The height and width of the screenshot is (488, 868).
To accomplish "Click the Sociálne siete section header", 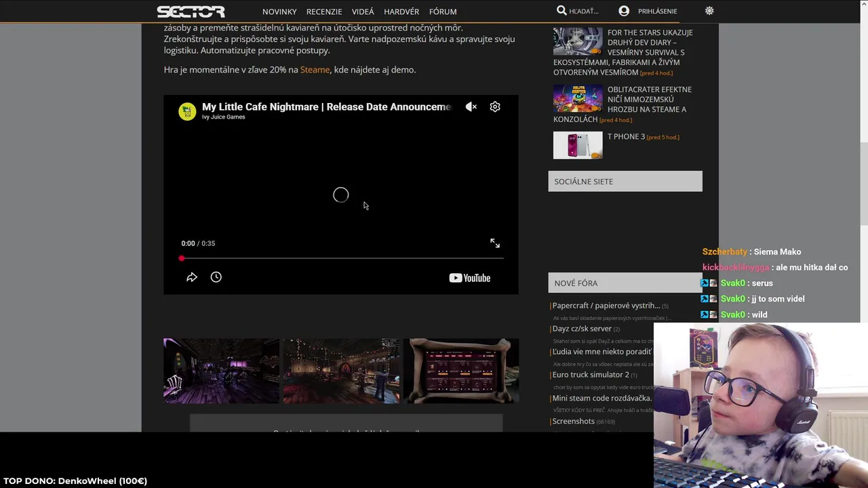I will tap(625, 182).
